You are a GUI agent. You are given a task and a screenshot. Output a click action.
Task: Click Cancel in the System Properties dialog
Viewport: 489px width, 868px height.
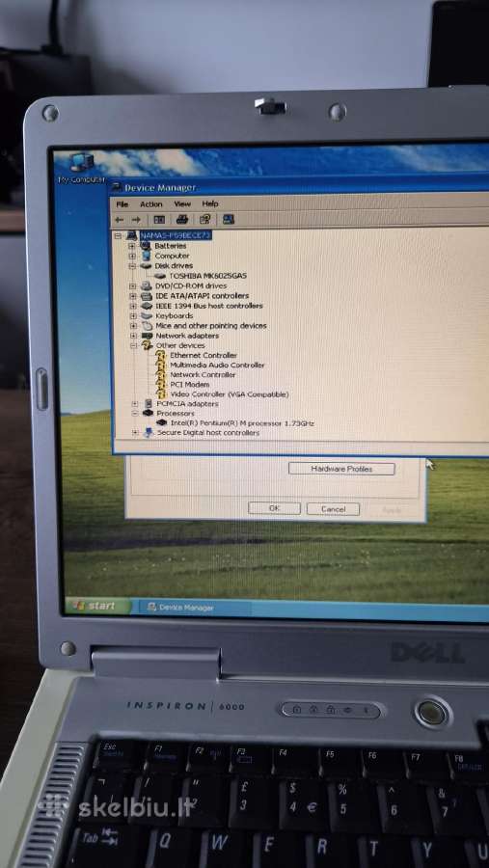point(333,508)
